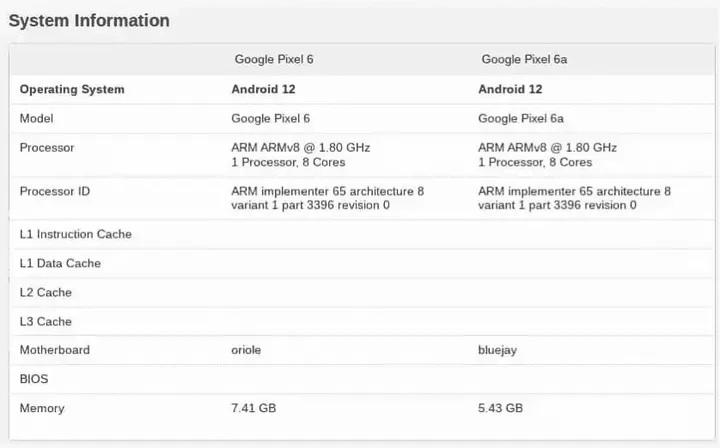Click the 5.43 GB memory value

pyautogui.click(x=501, y=408)
